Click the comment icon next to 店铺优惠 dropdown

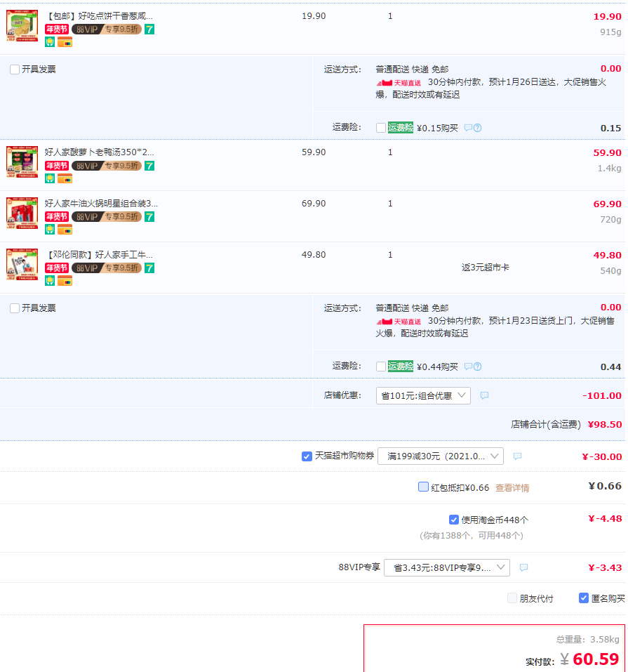point(484,395)
